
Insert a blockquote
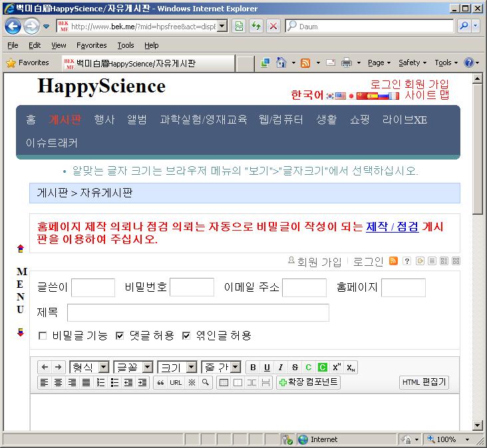[x=160, y=383]
